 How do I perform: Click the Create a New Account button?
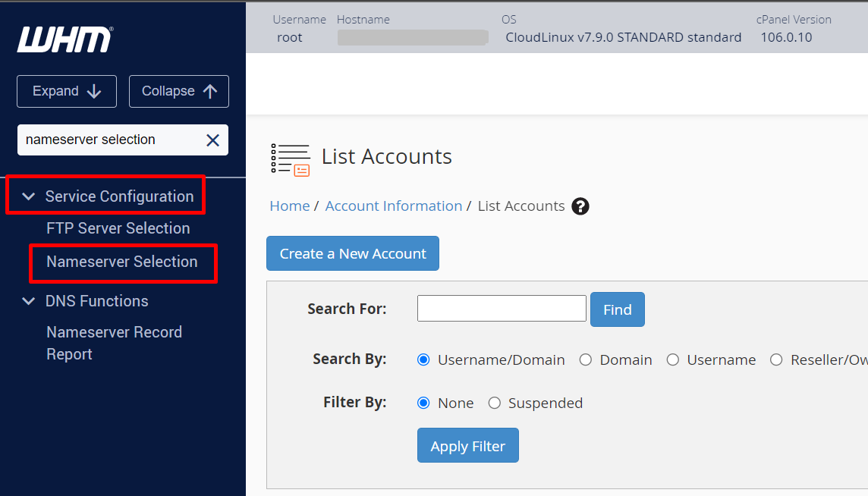[352, 253]
